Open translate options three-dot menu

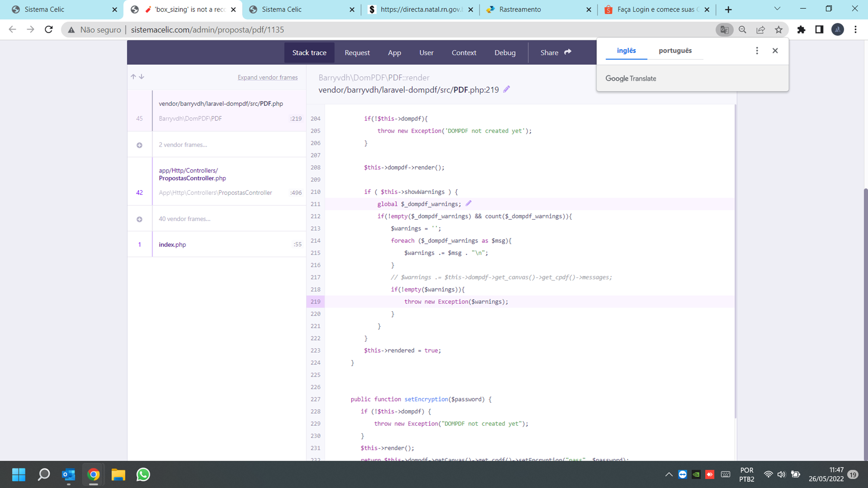pyautogui.click(x=757, y=51)
